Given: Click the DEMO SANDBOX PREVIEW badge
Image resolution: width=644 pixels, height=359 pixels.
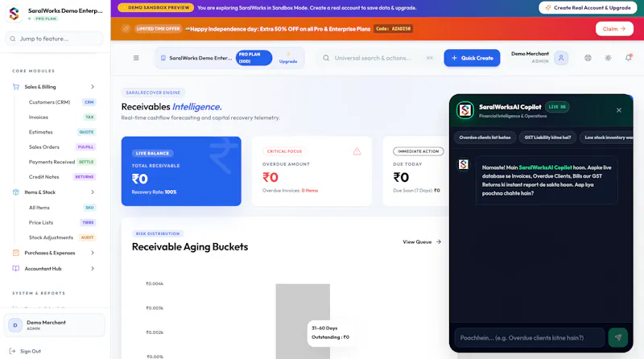Looking at the screenshot, I should pos(155,8).
